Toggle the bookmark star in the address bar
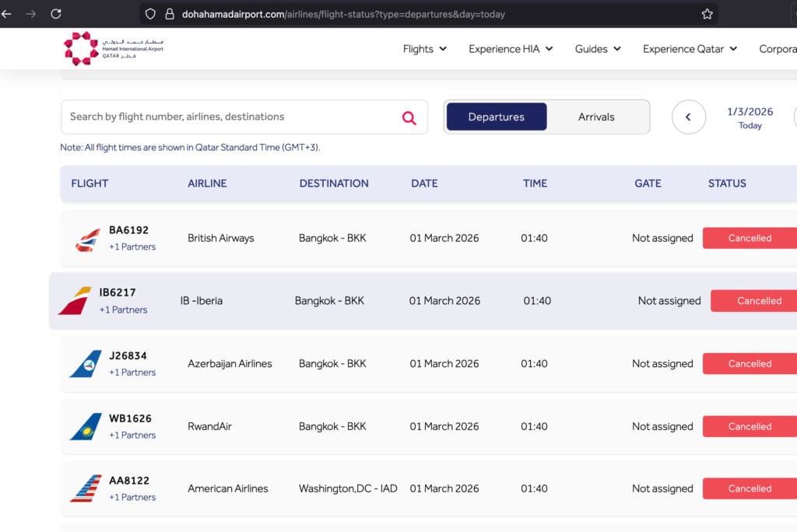Image resolution: width=797 pixels, height=532 pixels. pos(707,13)
